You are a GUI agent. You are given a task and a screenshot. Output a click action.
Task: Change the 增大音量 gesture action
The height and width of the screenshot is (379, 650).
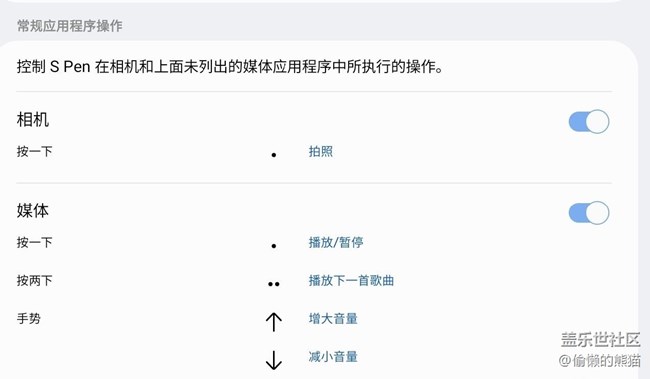point(333,318)
